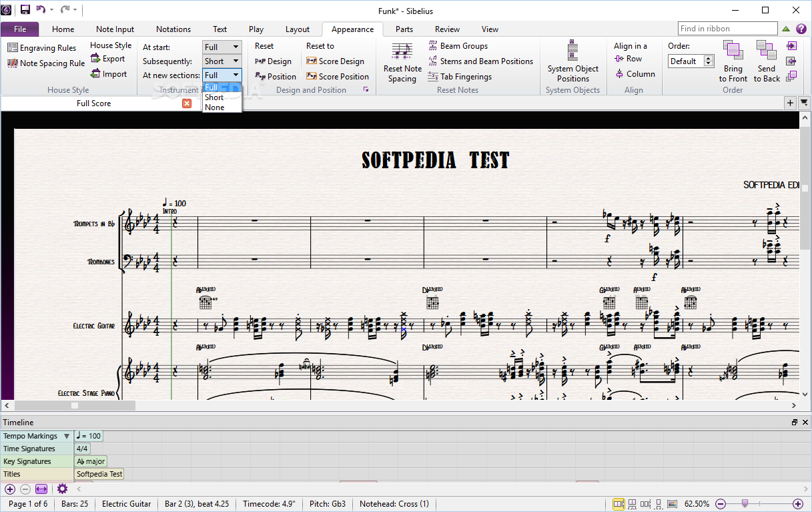
Task: Open the At start instrument names dropdown
Action: coord(222,47)
